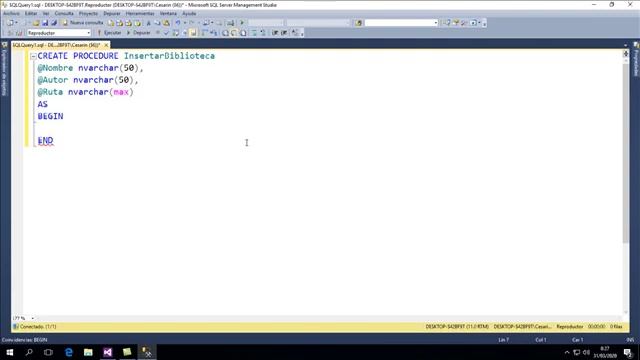The height and width of the screenshot is (360, 640).
Task: Show hidden system tray icons
Action: (567, 352)
